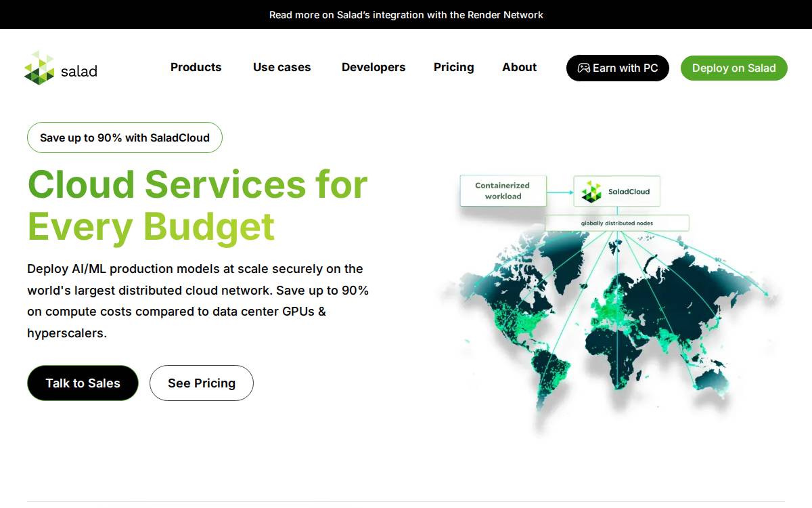Click the Deploy AI/ML production models paragraph
Image resolution: width=812 pixels, height=508 pixels.
(x=198, y=301)
